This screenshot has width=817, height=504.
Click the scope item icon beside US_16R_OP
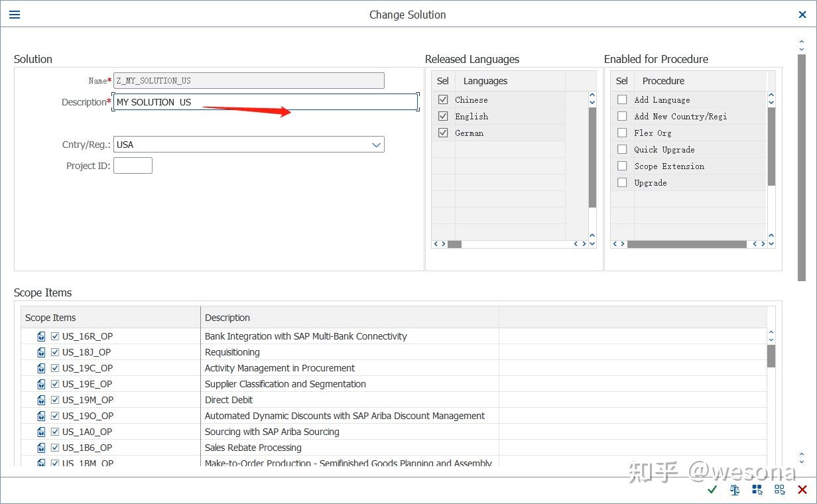pos(41,336)
